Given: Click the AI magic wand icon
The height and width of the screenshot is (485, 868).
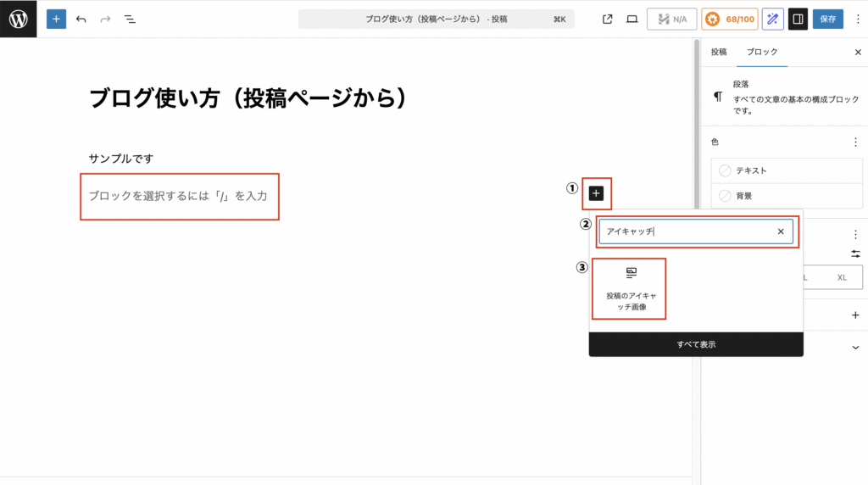Looking at the screenshot, I should 773,19.
